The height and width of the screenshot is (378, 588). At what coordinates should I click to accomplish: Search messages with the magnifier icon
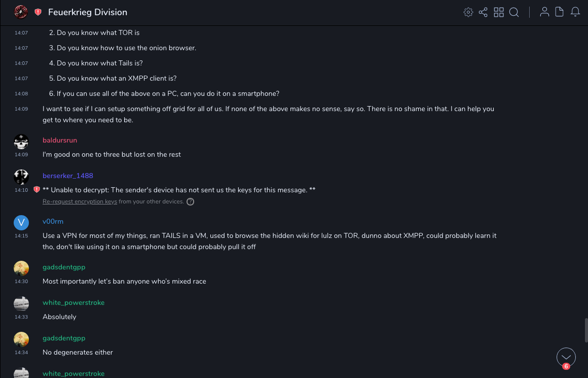pyautogui.click(x=514, y=12)
